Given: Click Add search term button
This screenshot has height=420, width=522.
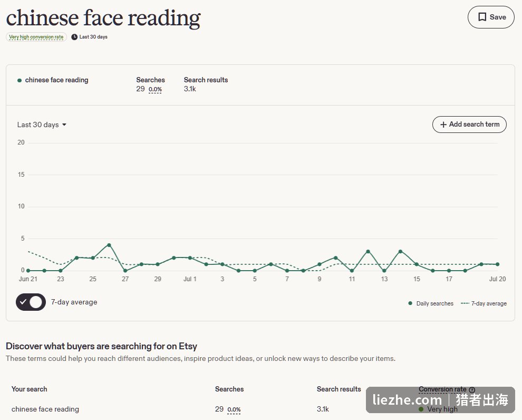Looking at the screenshot, I should tap(469, 125).
